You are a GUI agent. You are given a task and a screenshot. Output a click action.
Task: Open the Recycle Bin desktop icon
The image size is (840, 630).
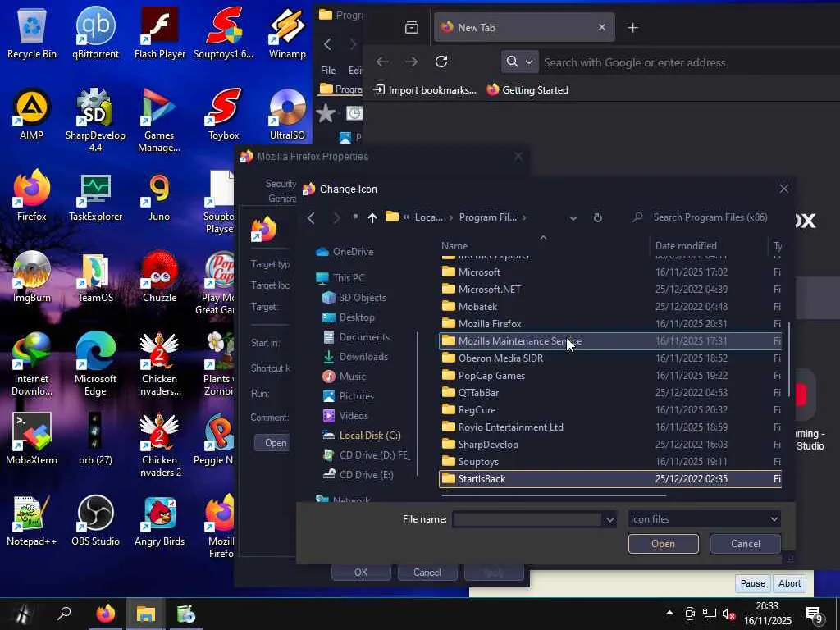[32, 33]
